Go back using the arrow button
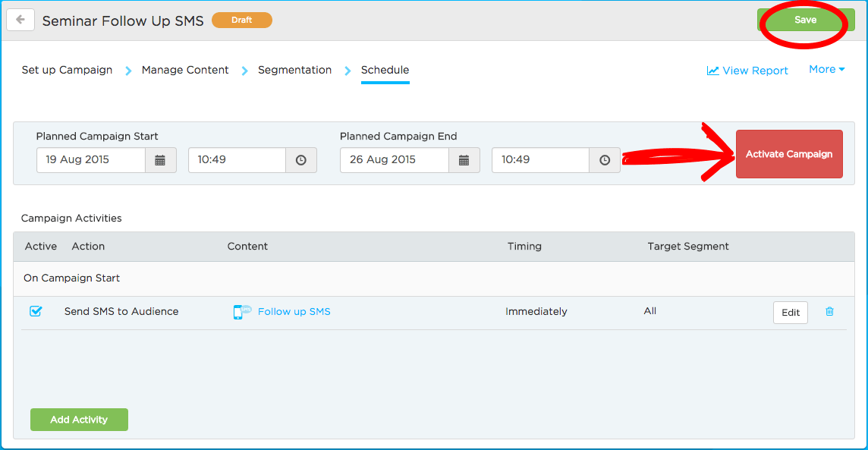The height and width of the screenshot is (450, 868). pos(20,20)
